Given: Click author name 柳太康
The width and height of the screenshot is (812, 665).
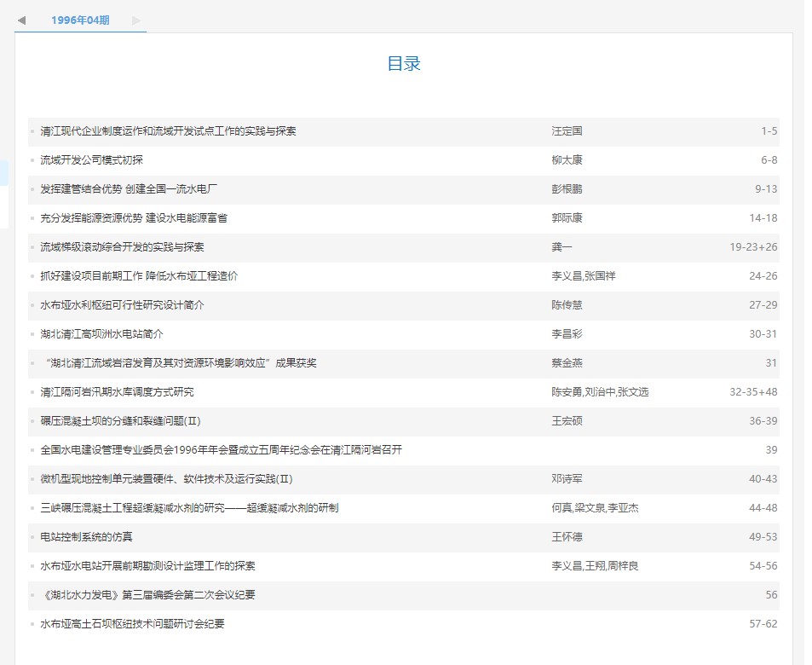Looking at the screenshot, I should (567, 160).
